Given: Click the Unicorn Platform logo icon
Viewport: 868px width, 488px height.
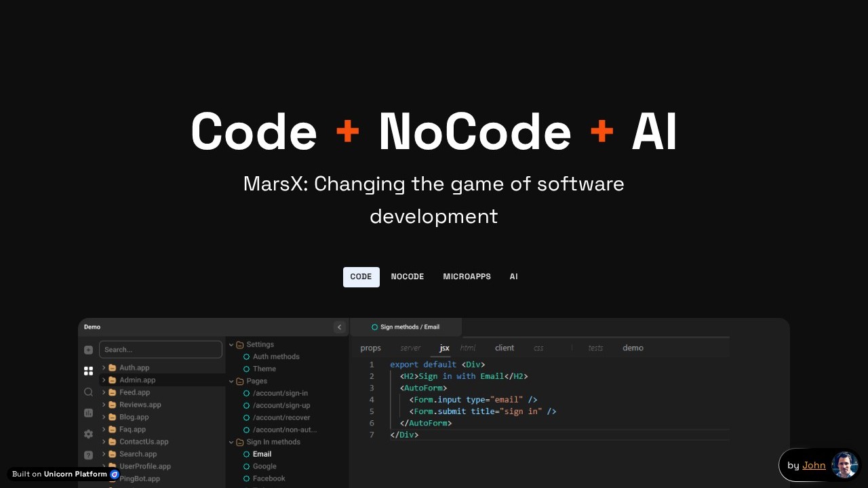Looking at the screenshot, I should coord(115,474).
